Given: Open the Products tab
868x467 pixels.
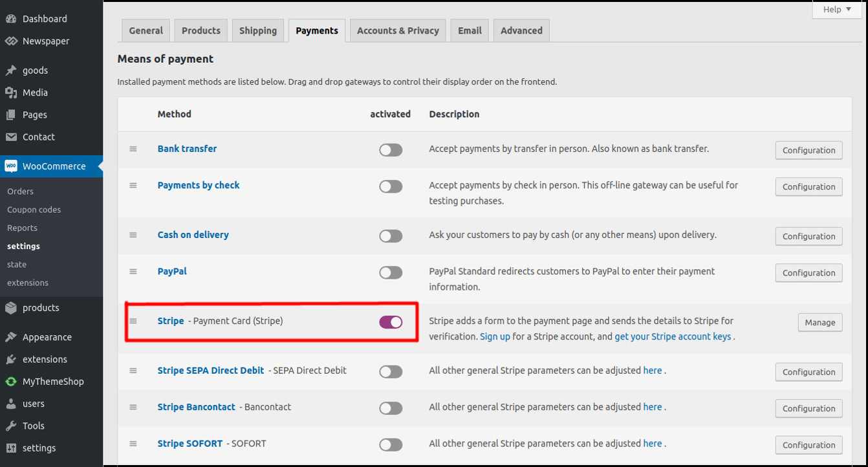Looking at the screenshot, I should pos(201,30).
